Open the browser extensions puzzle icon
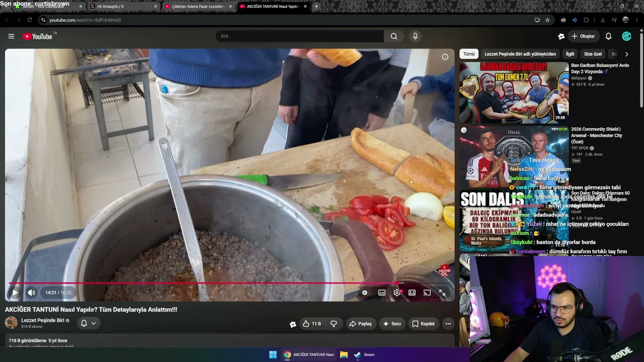 coord(586,20)
